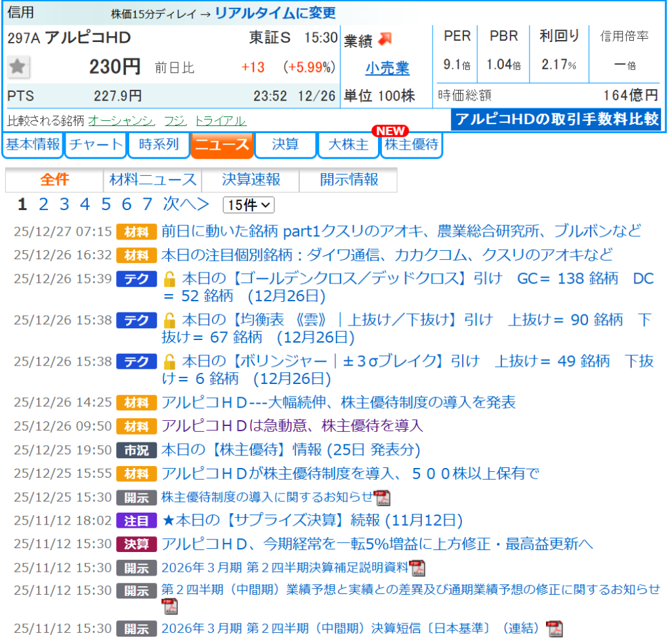Click アルピコHDの取引手数料比較 button
Screen dimensions: 672x638
click(x=556, y=119)
